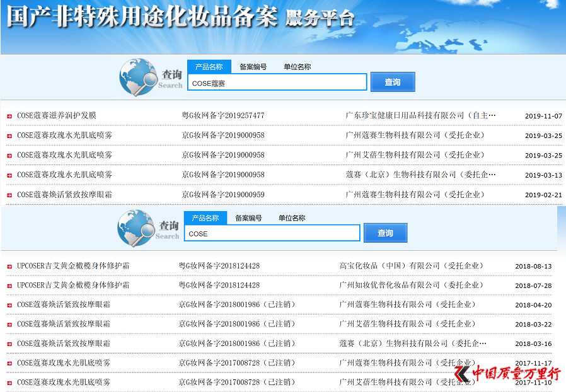Click the 查询 button next to the plain COSE query
The width and height of the screenshot is (566, 392).
386,233
